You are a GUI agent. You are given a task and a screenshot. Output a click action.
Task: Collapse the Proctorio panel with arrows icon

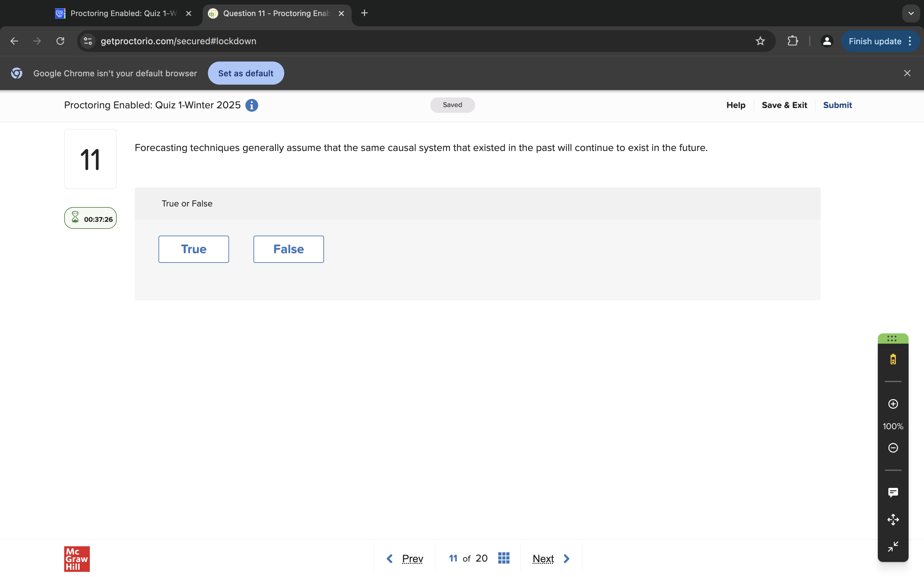click(x=893, y=547)
